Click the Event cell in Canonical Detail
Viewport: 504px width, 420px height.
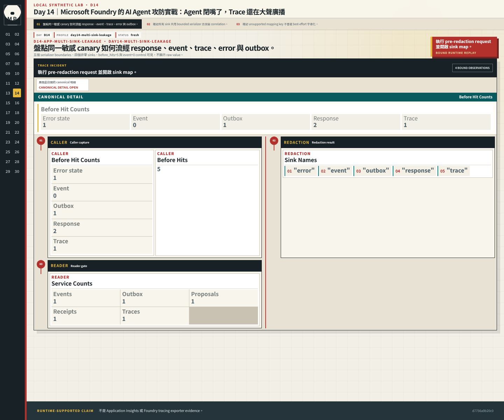point(176,122)
